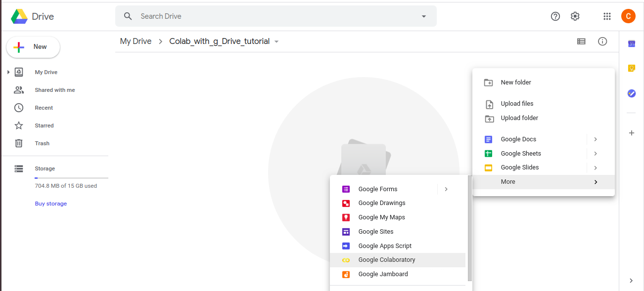Click the storage usage progress bar
The height and width of the screenshot is (291, 644).
click(71, 178)
